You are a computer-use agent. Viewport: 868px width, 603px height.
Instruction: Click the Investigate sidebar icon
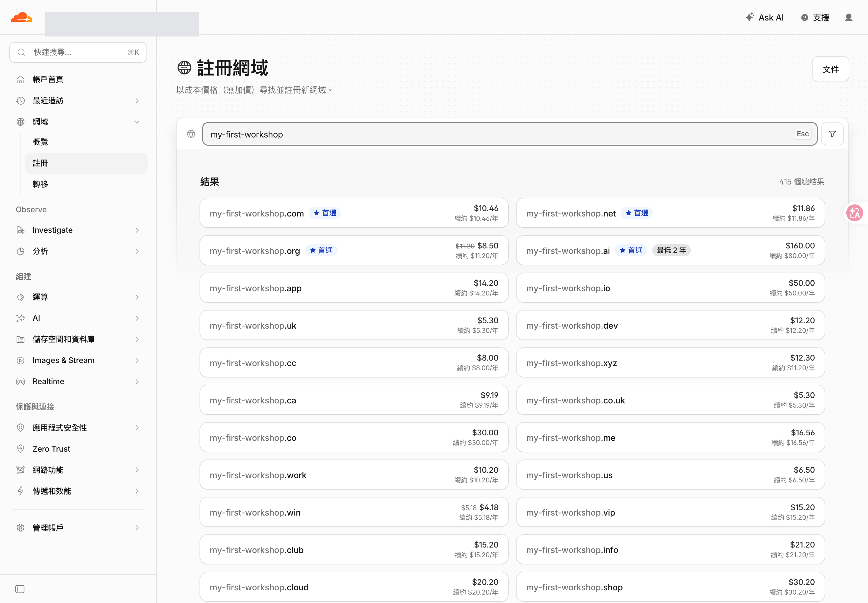click(20, 230)
